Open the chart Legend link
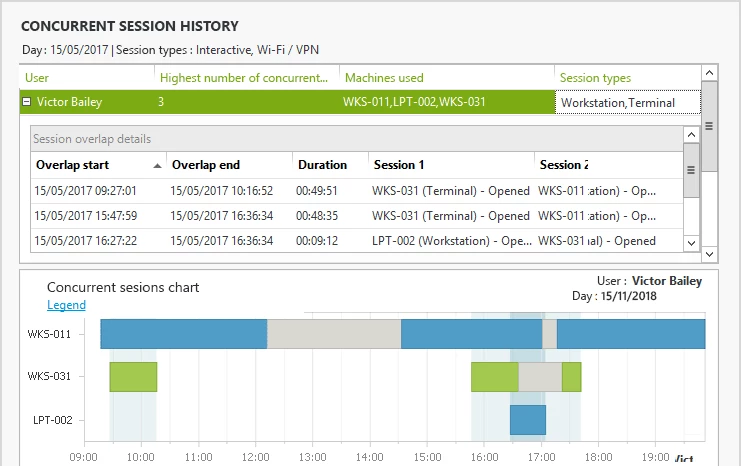741x466 pixels. point(66,305)
